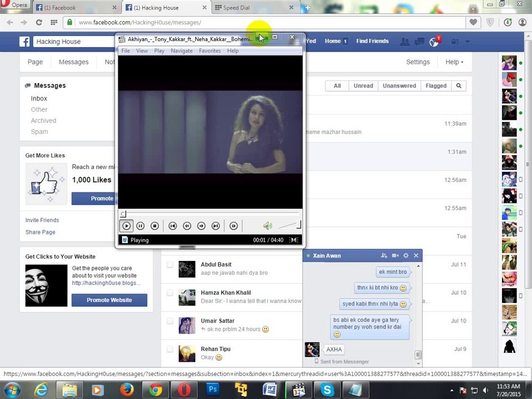Screen dimensions: 532x399
Task: Filter messages by All
Action: [337, 86]
